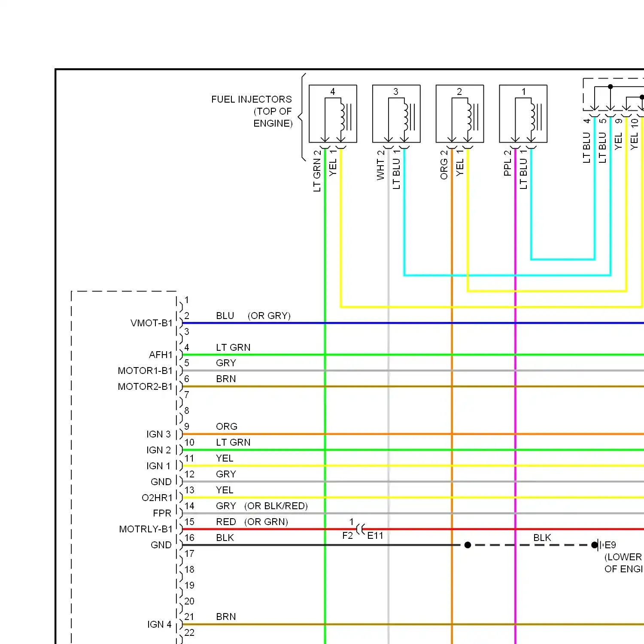This screenshot has width=644, height=644.
Task: Select the MOTRLY-B1 pin name
Action: pos(146,529)
